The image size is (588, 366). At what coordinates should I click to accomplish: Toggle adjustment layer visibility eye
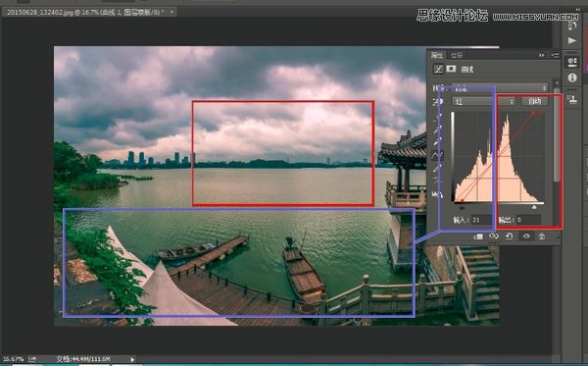tap(526, 236)
